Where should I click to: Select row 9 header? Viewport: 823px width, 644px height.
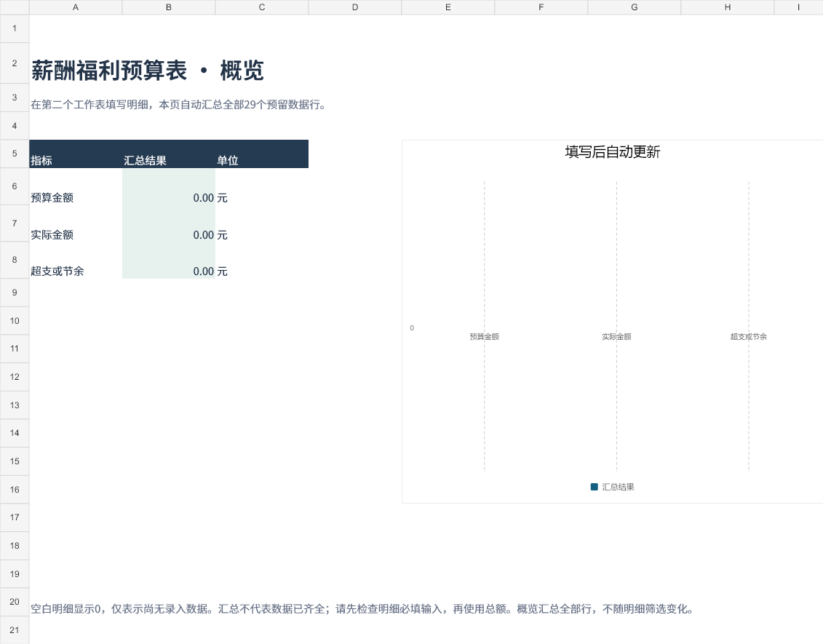[x=15, y=293]
